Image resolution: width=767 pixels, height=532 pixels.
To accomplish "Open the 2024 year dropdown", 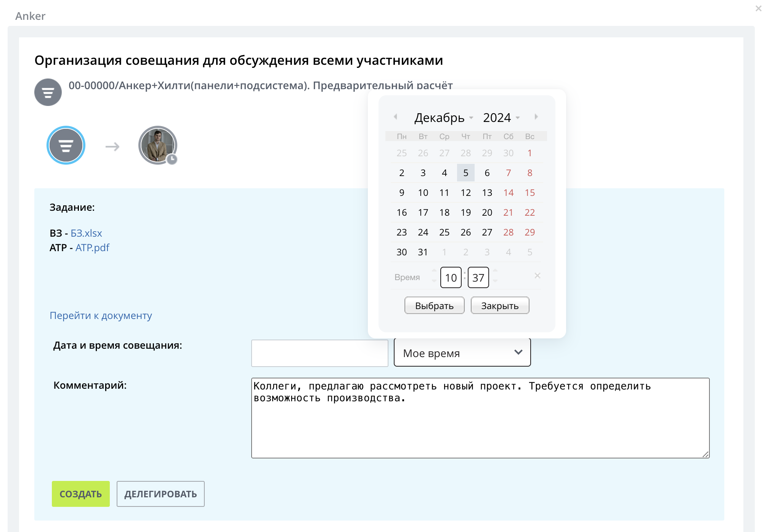I will [x=501, y=118].
